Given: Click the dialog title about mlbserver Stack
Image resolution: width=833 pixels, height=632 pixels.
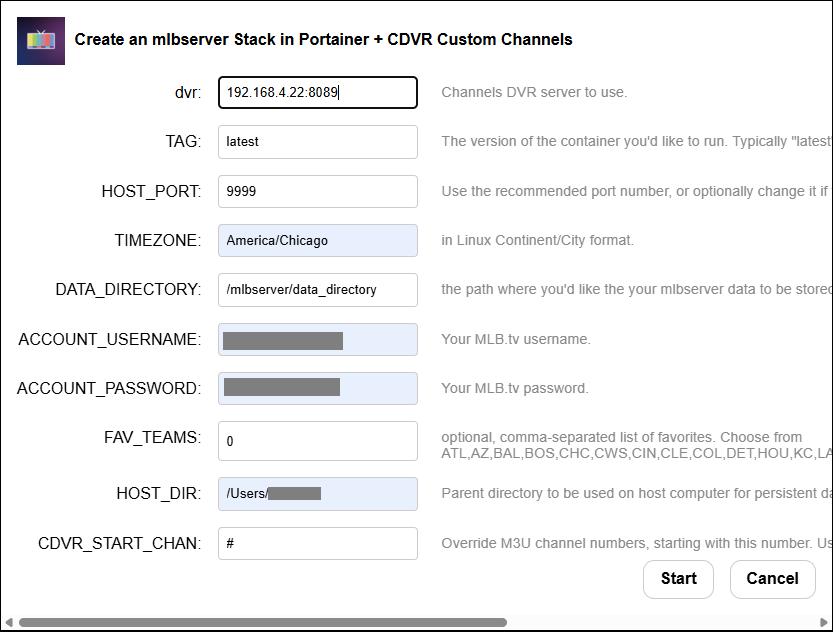Looking at the screenshot, I should [x=323, y=40].
